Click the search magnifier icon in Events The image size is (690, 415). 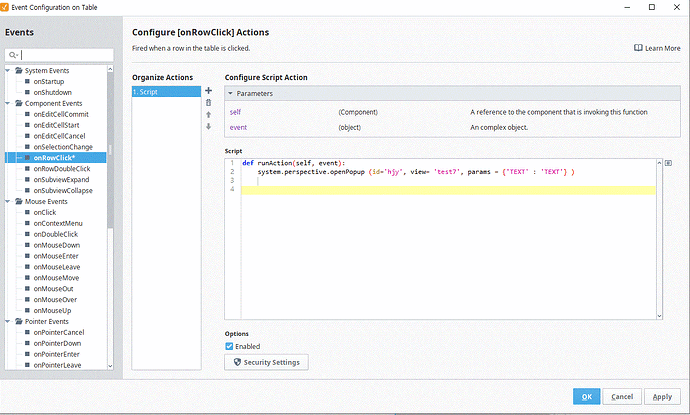point(12,55)
